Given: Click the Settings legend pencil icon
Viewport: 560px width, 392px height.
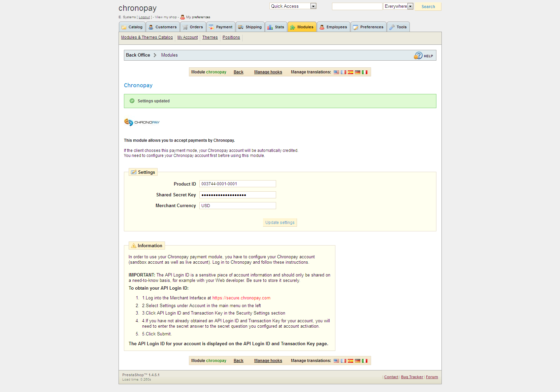Looking at the screenshot, I should [x=134, y=172].
